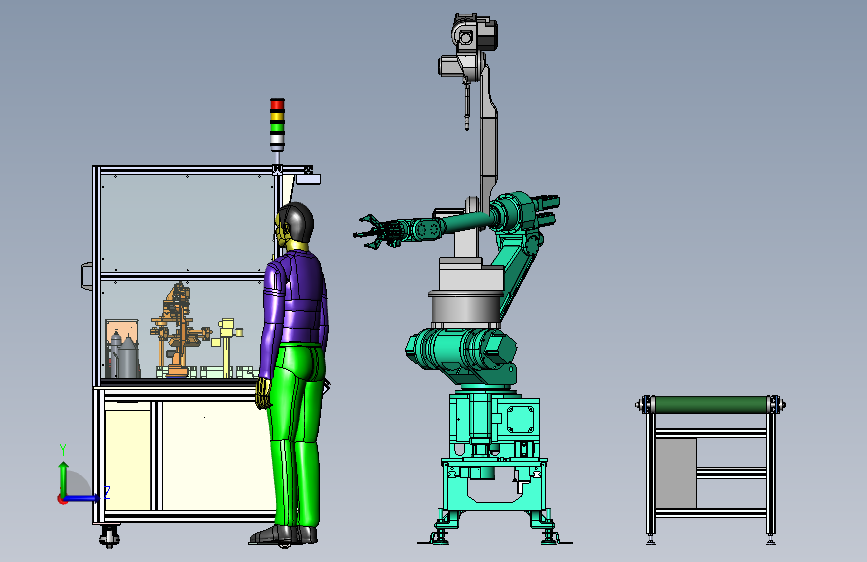Image resolution: width=867 pixels, height=562 pixels.
Task: Select the enclosure's upper glass panel
Action: click(x=186, y=222)
